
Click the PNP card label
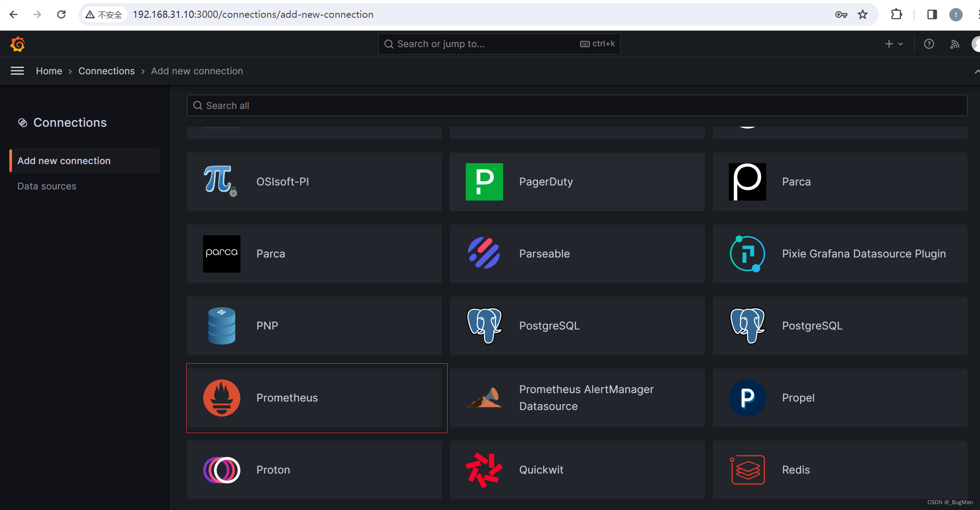pos(267,326)
